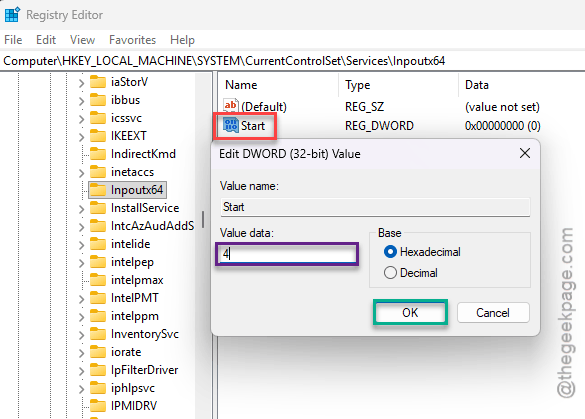
Task: Select the ibbus folder icon
Action: tap(98, 100)
